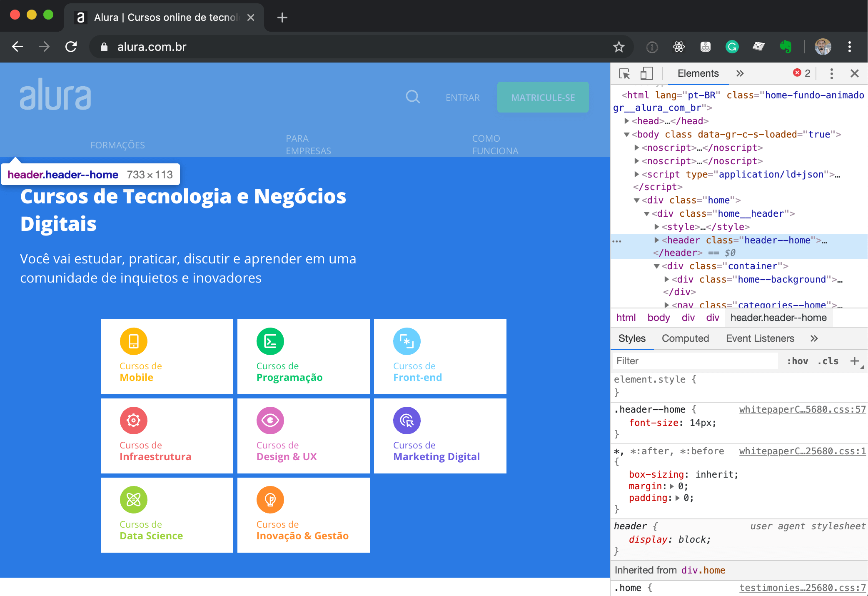This screenshot has width=868, height=596.
Task: Open the COMO FUNCIONA navigation link
Action: pos(495,145)
